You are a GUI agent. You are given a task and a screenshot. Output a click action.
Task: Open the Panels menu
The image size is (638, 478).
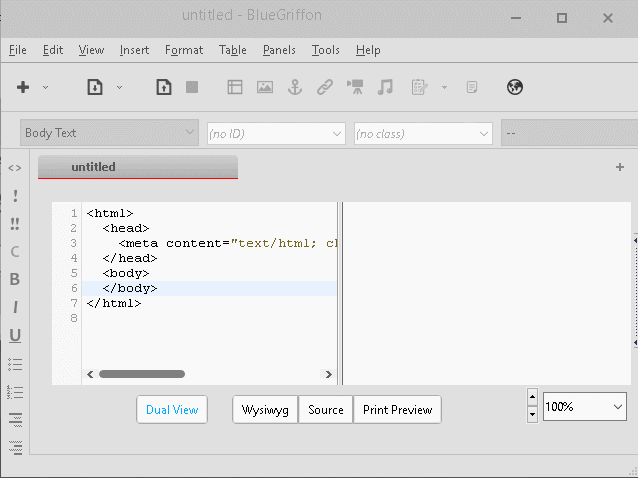279,50
